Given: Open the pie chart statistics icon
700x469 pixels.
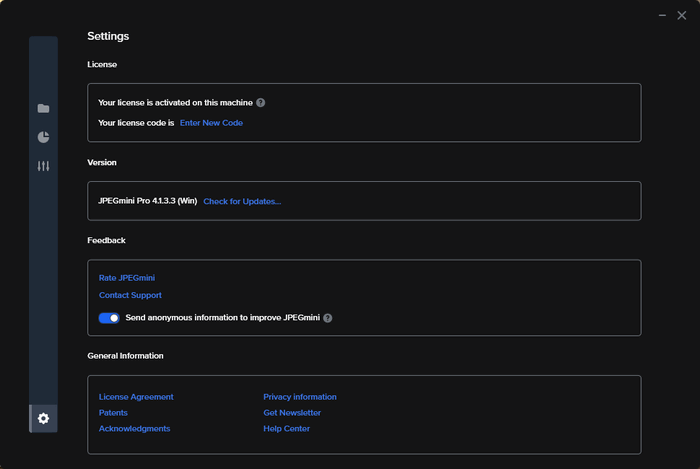Looking at the screenshot, I should [43, 137].
